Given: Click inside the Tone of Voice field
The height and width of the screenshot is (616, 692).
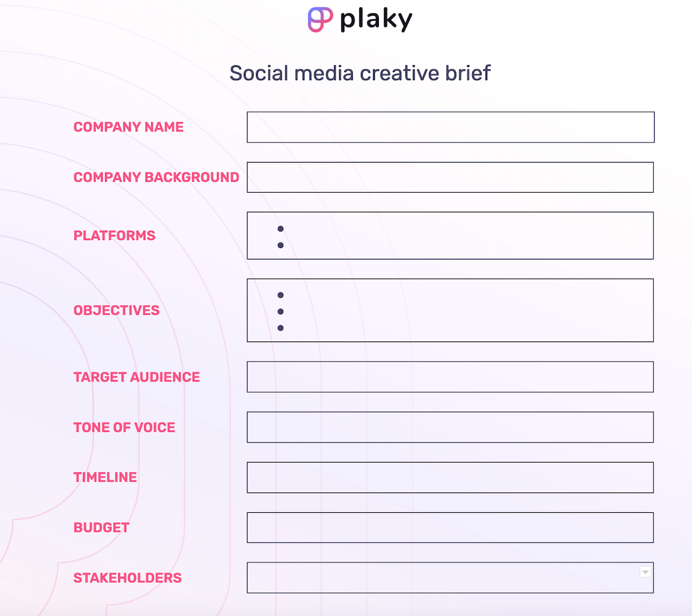Looking at the screenshot, I should click(x=450, y=427).
